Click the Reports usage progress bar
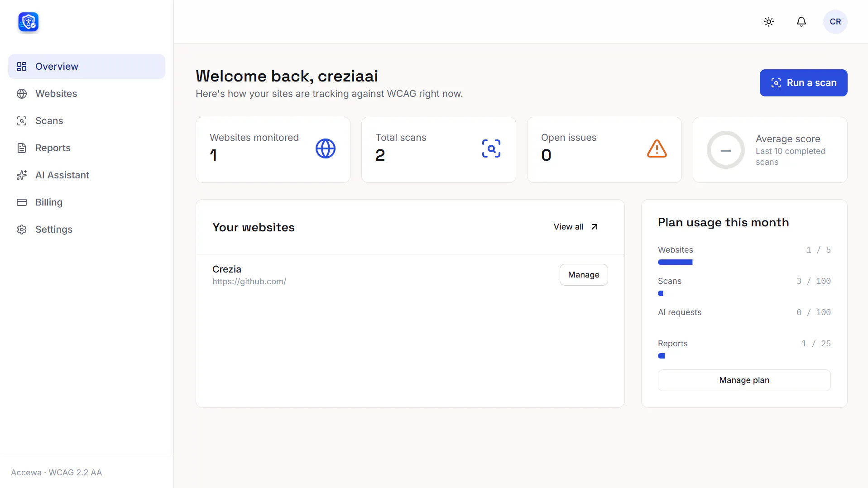 pyautogui.click(x=744, y=356)
